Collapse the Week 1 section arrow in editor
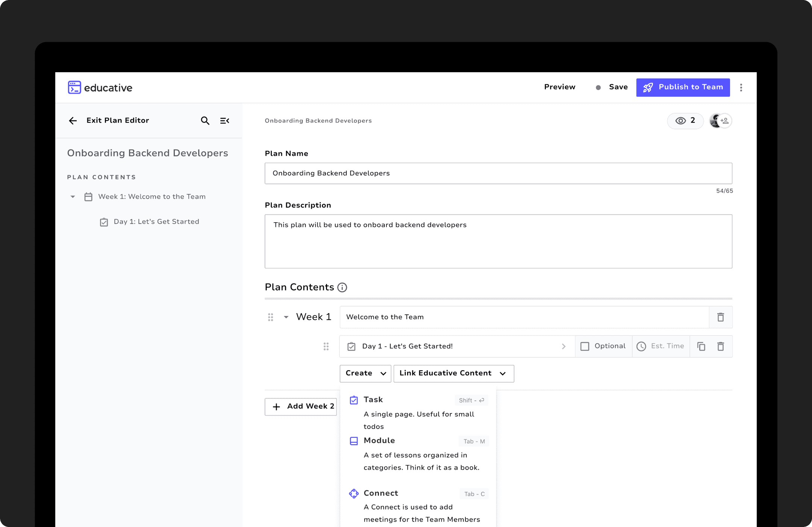 (286, 317)
